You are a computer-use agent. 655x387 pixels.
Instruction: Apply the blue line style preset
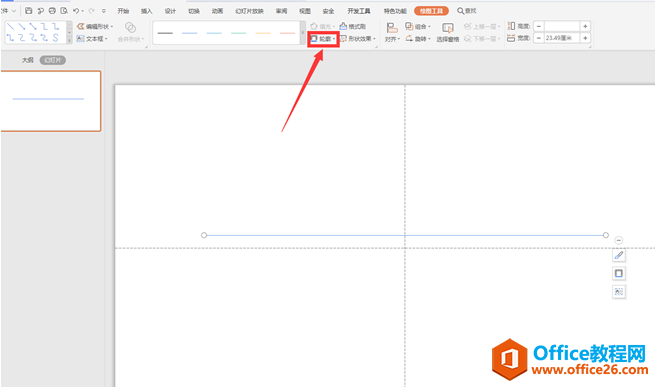(190, 33)
